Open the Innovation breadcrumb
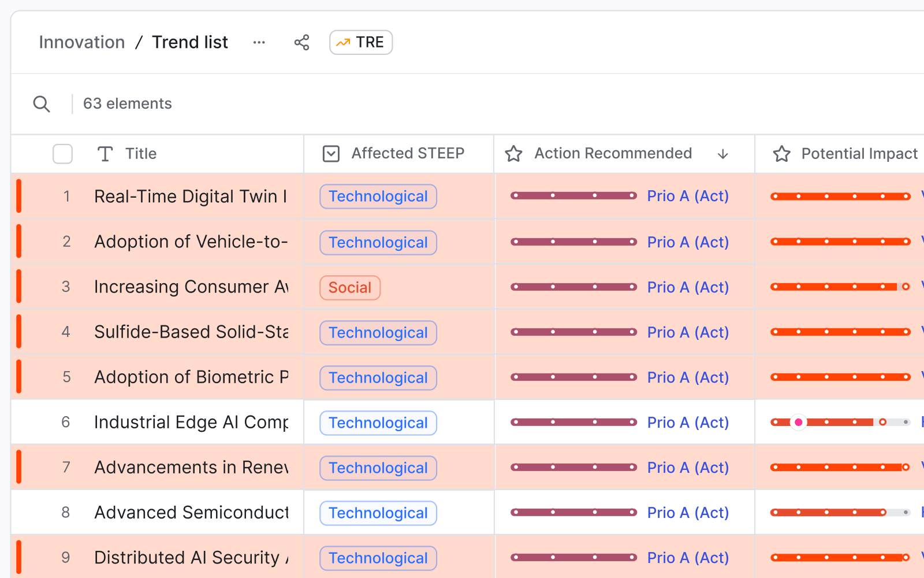Viewport: 924px width, 578px height. [82, 42]
